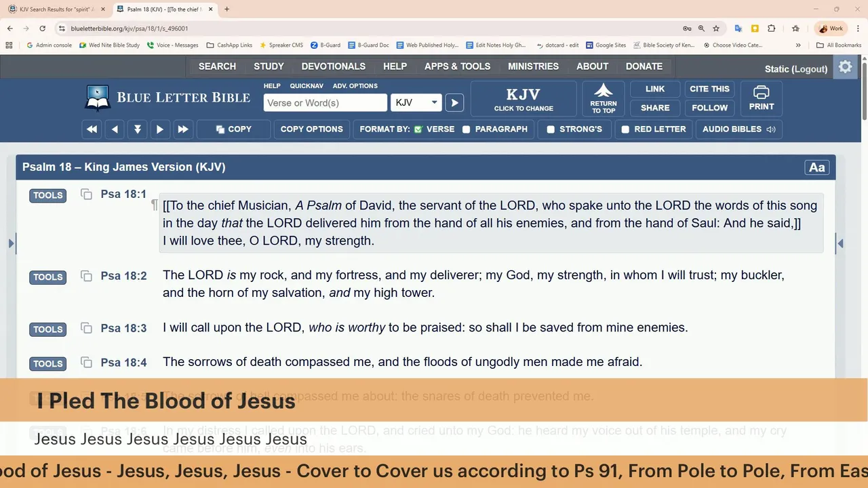Click the COPY button

233,129
